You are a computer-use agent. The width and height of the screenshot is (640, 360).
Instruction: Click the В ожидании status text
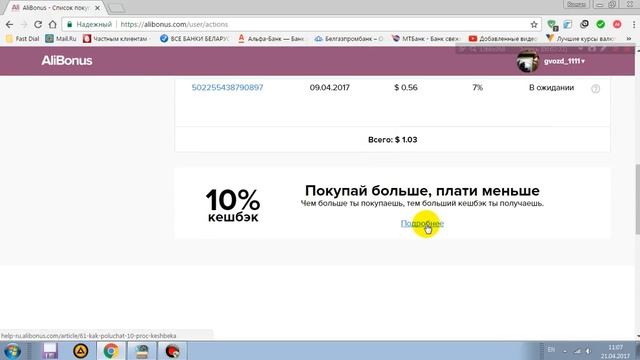[x=551, y=88]
